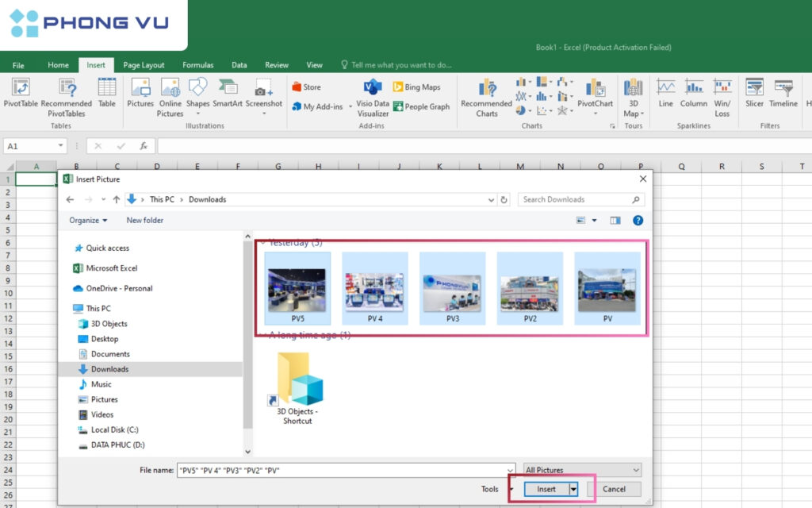Insert Bing Maps add-in
The image size is (812, 508).
(417, 87)
